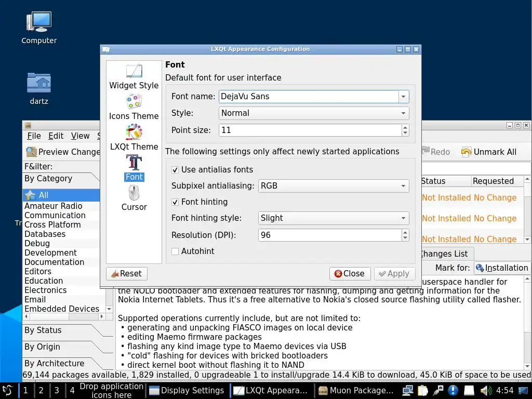Screen dimensions: 532x399
Task: Toggle Font hinting checkbox
Action: coord(175,202)
